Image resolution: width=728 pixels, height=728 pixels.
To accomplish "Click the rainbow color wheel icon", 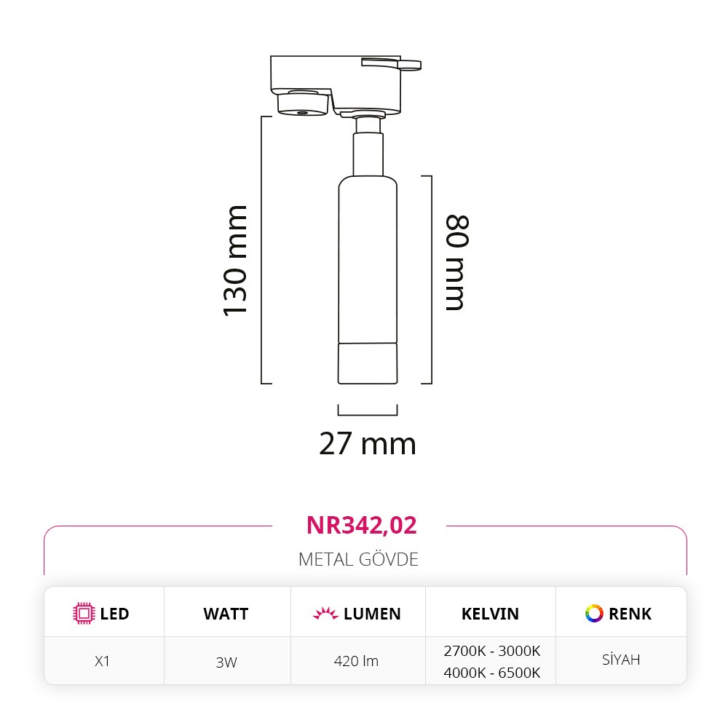I will (x=594, y=614).
